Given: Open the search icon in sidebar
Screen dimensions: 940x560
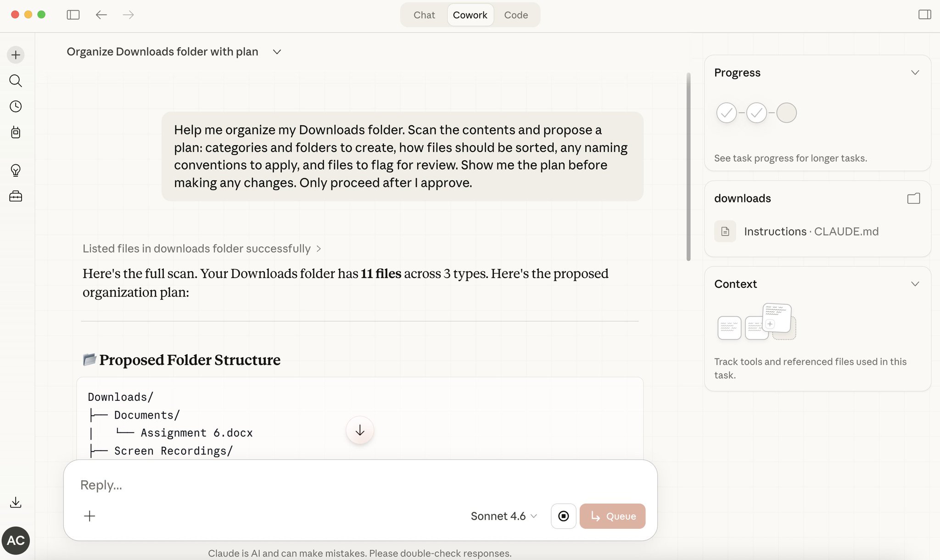Looking at the screenshot, I should click(16, 81).
